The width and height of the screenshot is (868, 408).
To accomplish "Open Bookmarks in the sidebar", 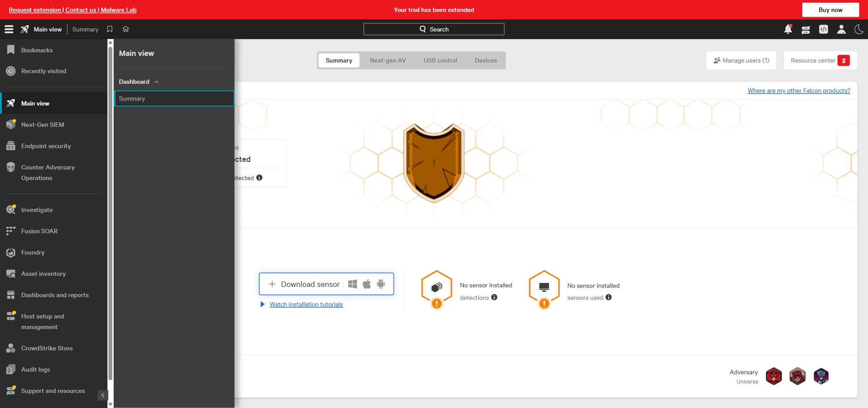I will tap(54, 50).
